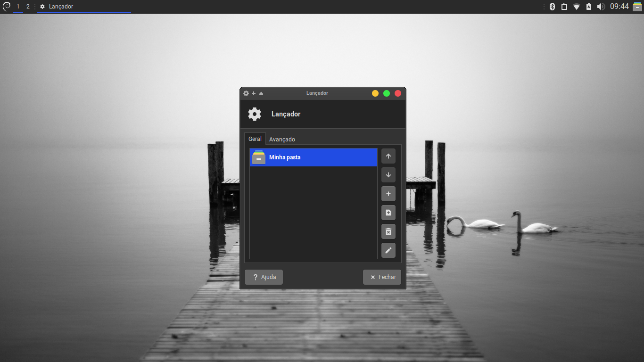Click the shade (eject) icon in the title bar
This screenshot has width=644, height=362.
261,93
